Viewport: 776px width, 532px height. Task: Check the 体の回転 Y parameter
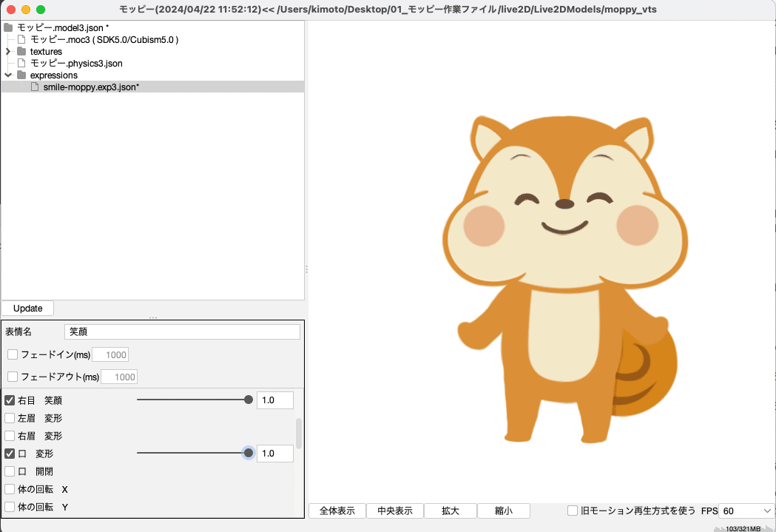(x=10, y=507)
